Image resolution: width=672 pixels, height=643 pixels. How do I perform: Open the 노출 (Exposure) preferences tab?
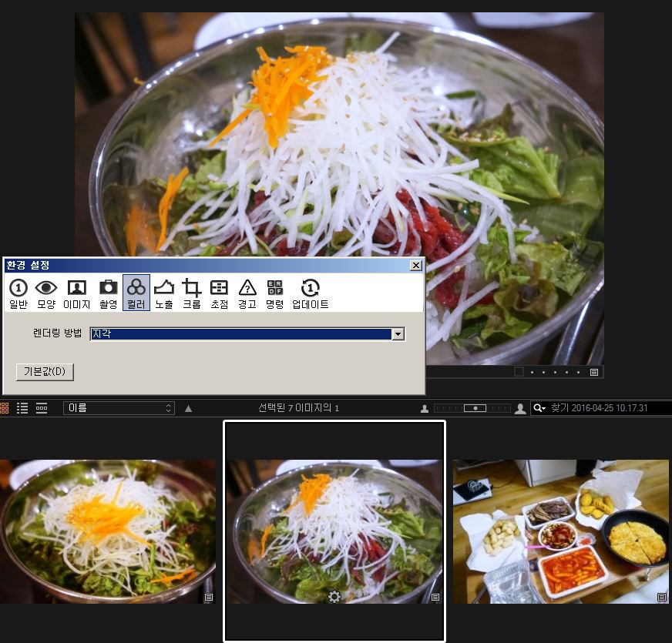pos(163,293)
